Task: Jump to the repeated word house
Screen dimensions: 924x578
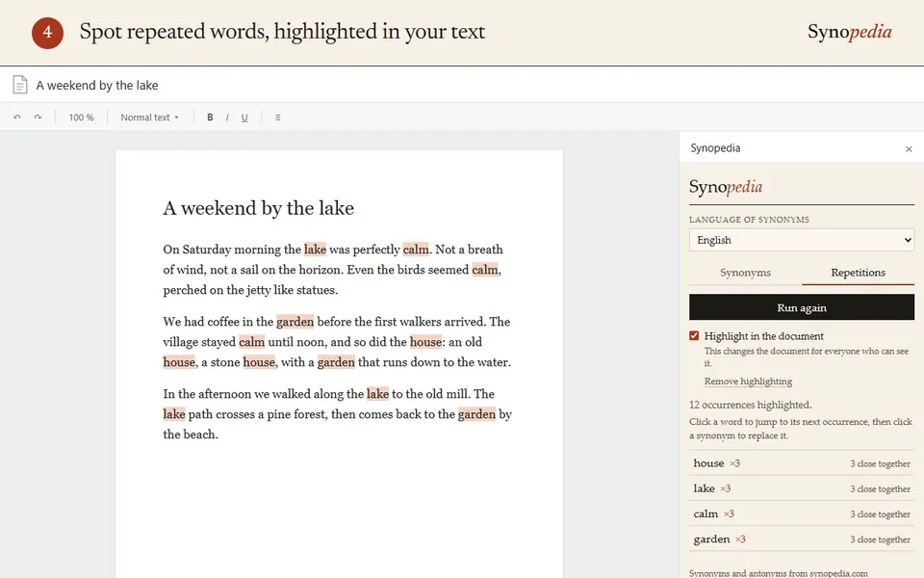Action: coord(802,463)
